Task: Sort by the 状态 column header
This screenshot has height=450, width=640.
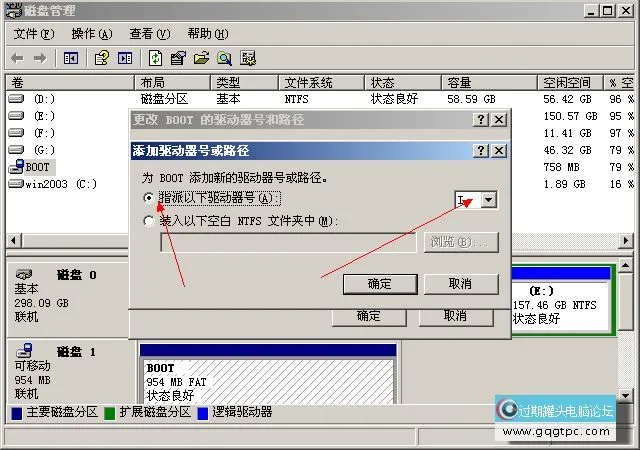Action: (x=403, y=83)
